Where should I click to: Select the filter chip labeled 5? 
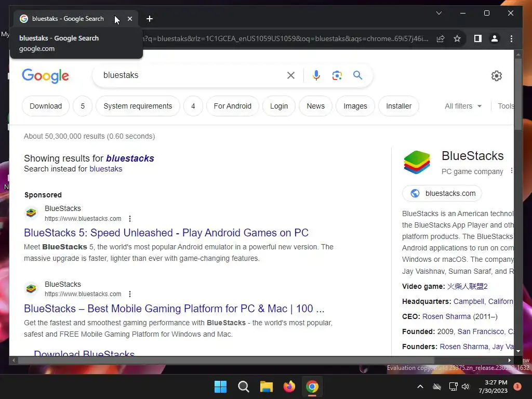[x=83, y=106]
